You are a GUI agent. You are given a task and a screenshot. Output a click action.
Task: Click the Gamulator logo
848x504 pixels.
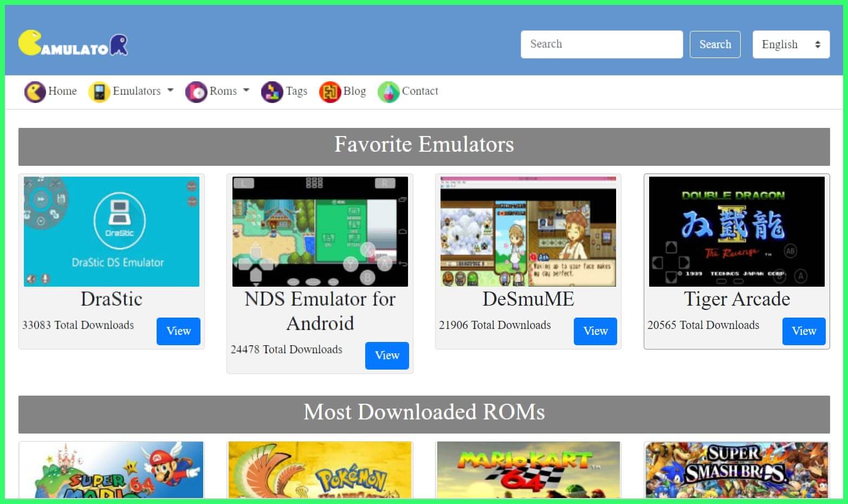[x=73, y=43]
